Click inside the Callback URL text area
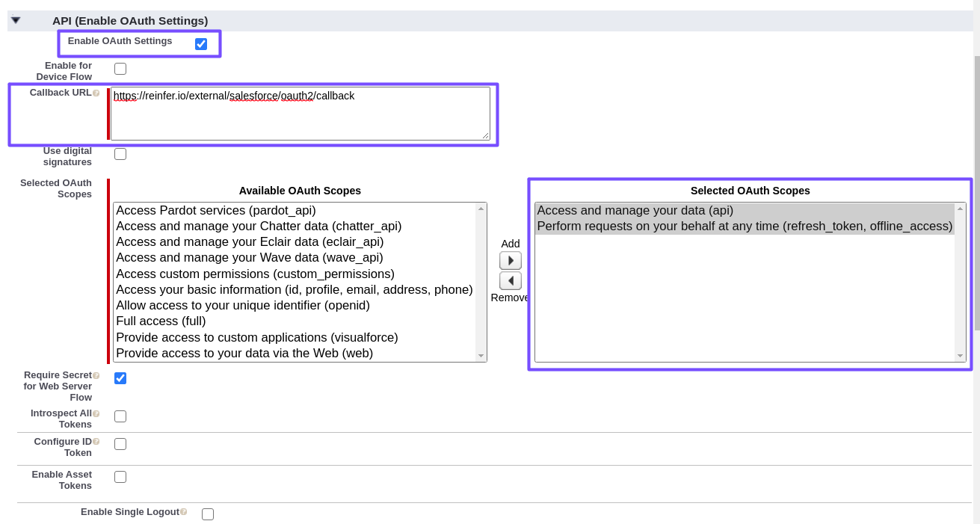Image resolution: width=980 pixels, height=524 pixels. (x=300, y=114)
